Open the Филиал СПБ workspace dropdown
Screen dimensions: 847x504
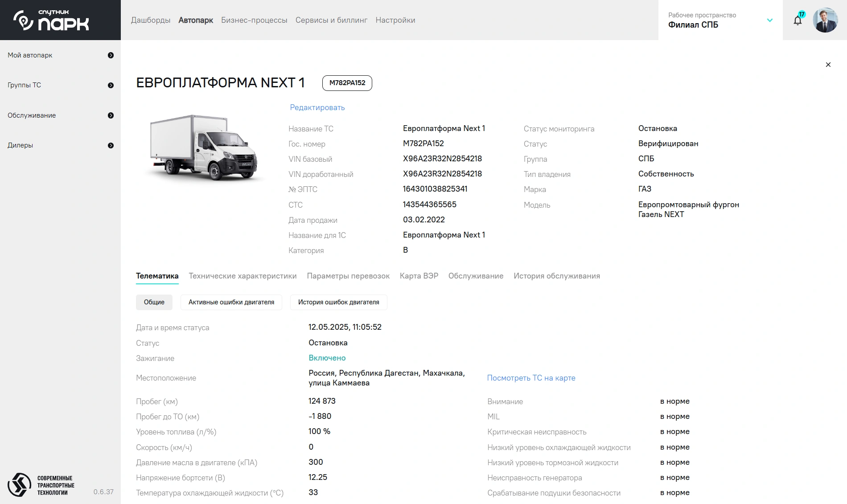[769, 20]
